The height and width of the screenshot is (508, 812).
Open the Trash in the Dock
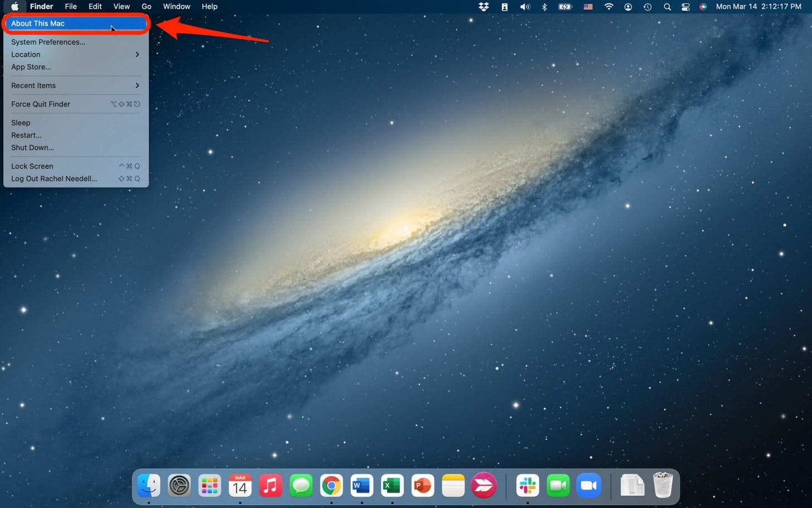click(x=663, y=485)
